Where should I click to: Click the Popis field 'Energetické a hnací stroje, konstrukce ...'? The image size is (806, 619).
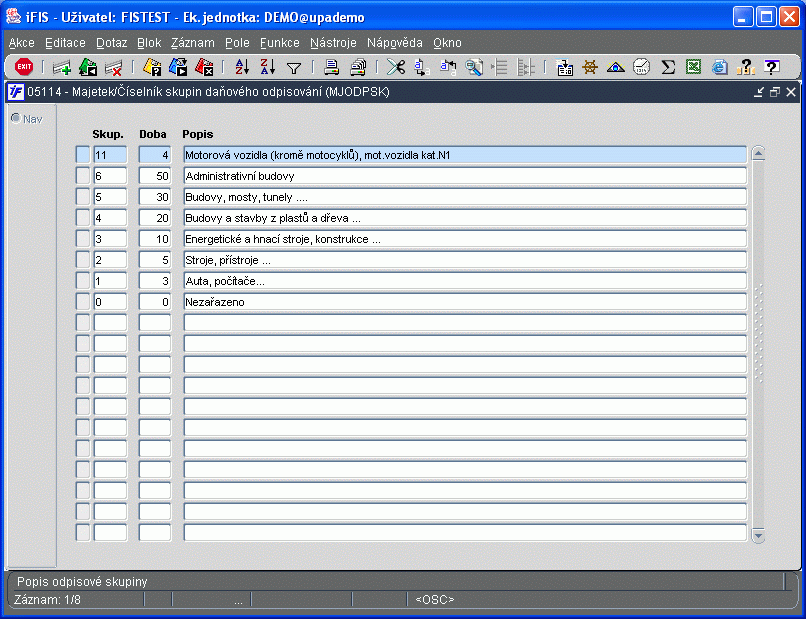pos(465,239)
